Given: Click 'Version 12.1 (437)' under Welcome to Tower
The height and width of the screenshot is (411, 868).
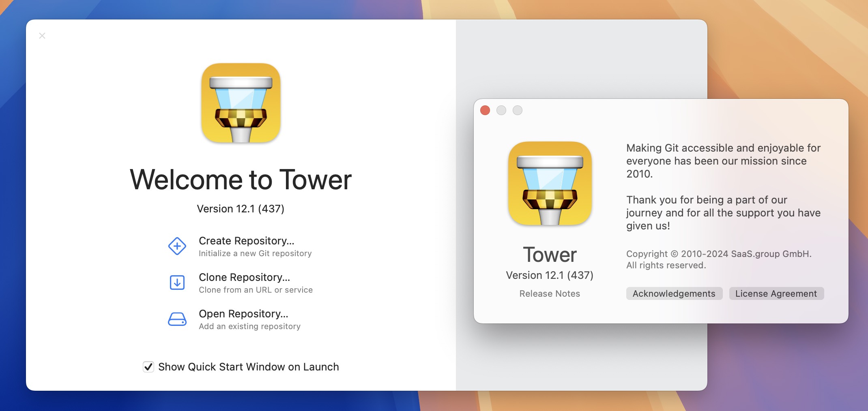Looking at the screenshot, I should (241, 209).
